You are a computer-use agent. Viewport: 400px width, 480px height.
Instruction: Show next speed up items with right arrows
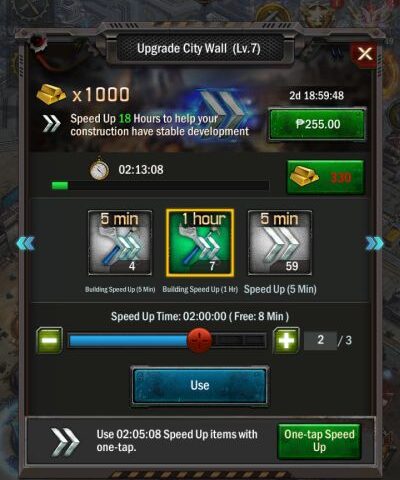374,243
